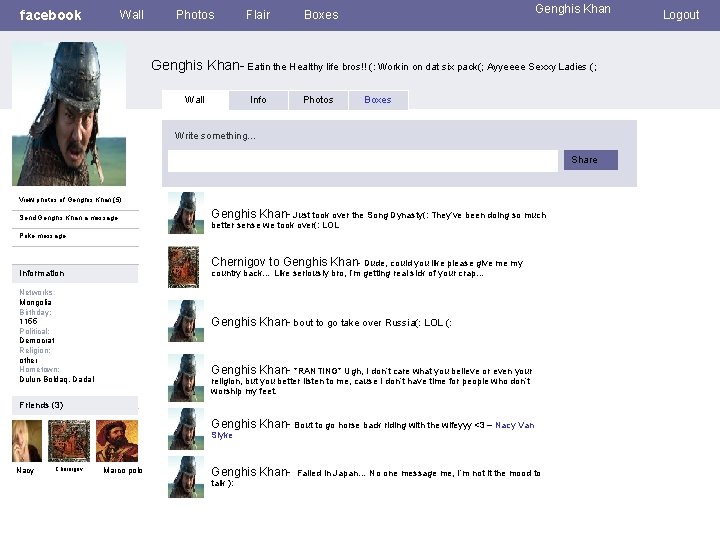Click hometown Dulun Boldaq, Dadal
Image resolution: width=720 pixels, height=540 pixels.
(57, 379)
